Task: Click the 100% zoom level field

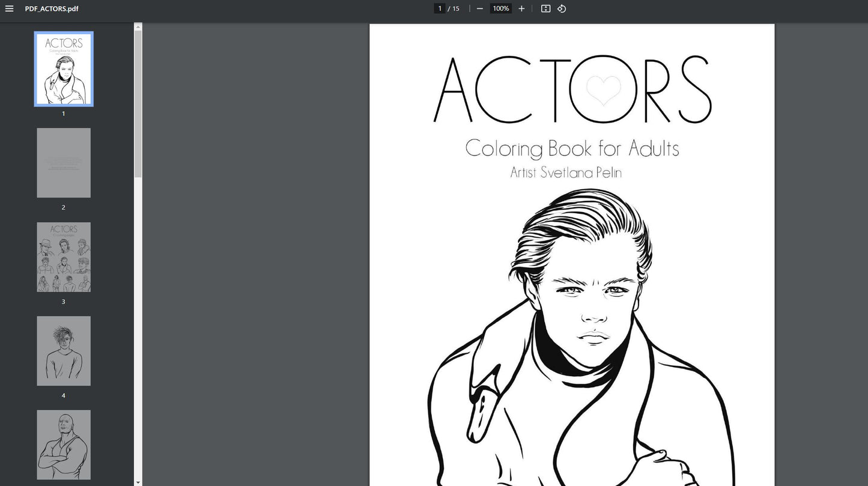Action: coord(500,8)
